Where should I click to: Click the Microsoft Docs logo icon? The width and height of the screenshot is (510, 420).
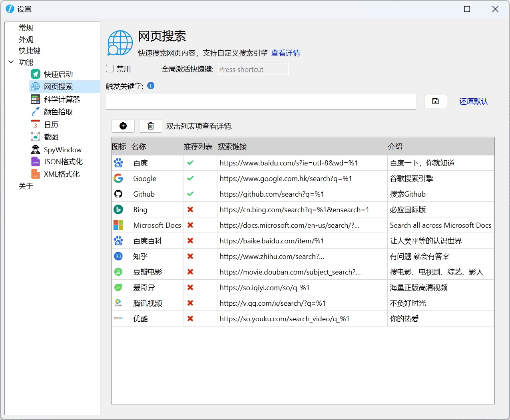pos(118,225)
